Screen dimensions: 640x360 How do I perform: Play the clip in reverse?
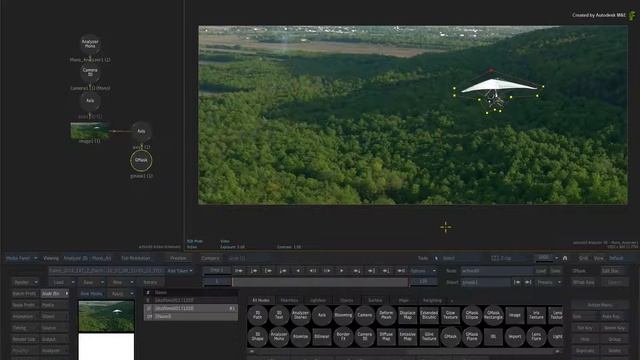pyautogui.click(x=298, y=271)
